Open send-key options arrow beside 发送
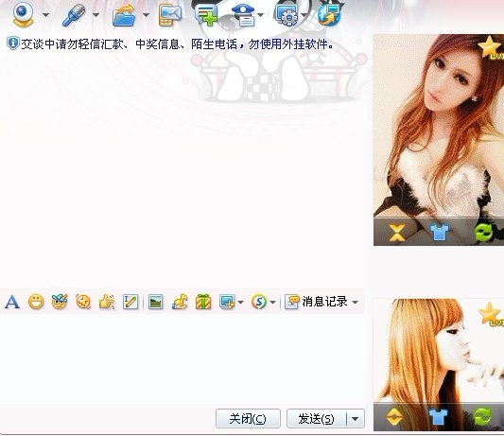 (x=356, y=419)
